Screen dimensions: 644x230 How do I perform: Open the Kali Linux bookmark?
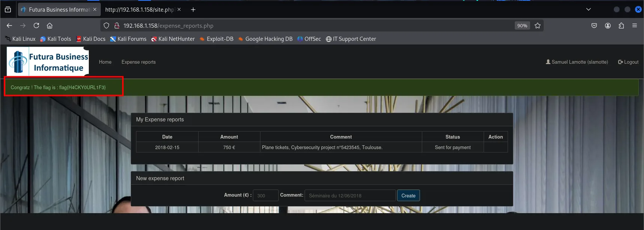click(x=20, y=39)
